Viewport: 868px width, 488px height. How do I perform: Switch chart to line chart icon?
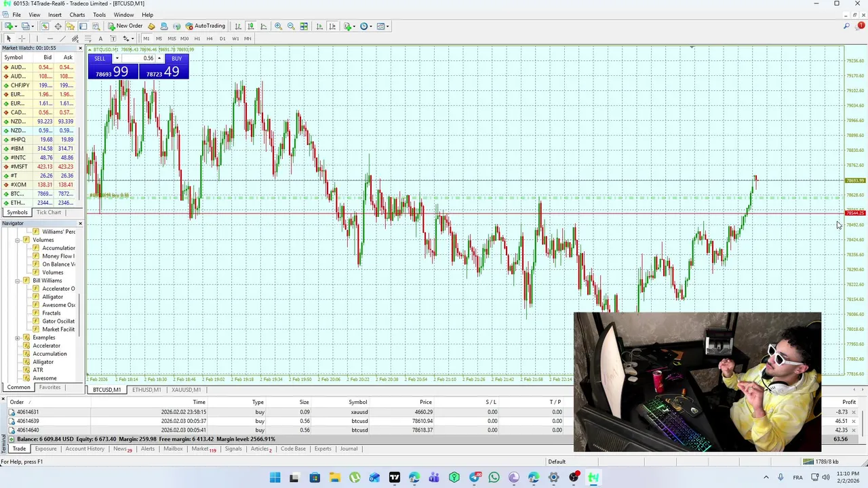(x=263, y=26)
